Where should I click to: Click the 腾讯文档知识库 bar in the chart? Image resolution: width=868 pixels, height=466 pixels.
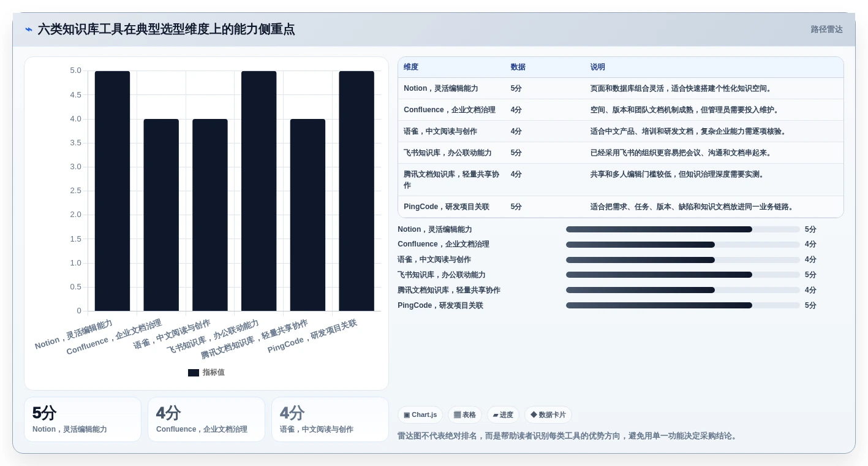coord(308,215)
